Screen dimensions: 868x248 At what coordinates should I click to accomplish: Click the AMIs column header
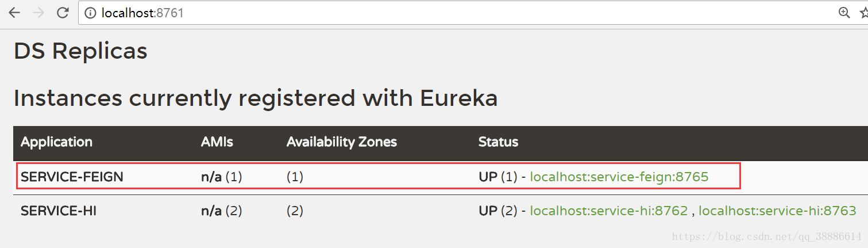[x=217, y=142]
